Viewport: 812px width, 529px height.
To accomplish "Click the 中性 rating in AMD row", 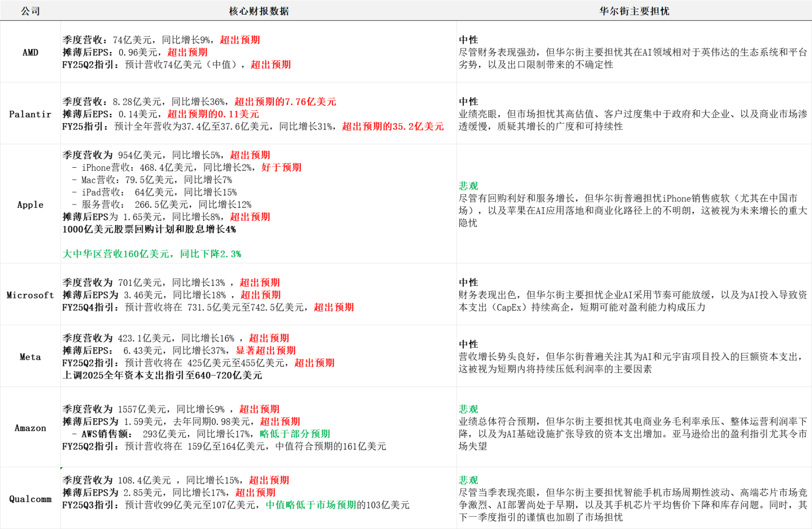I will 468,40.
